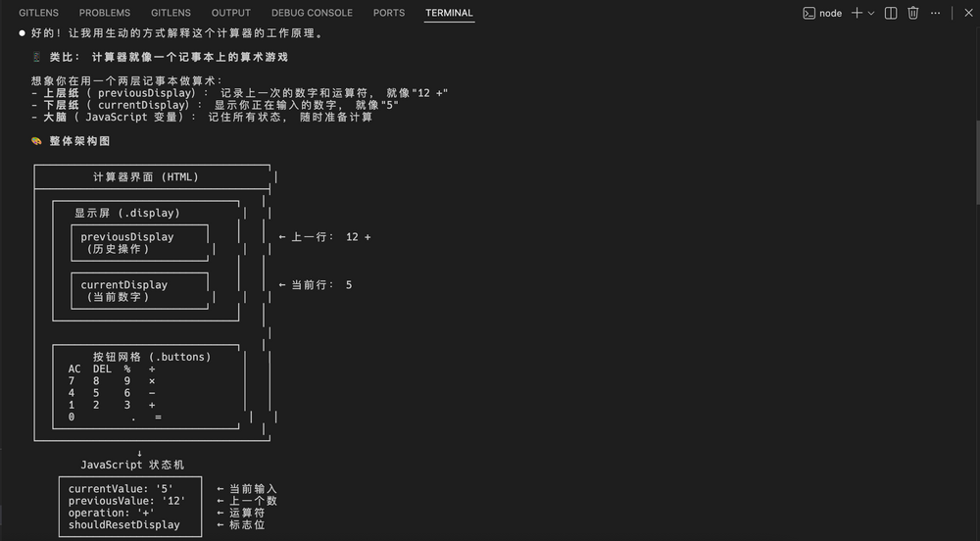Click the shouldResetDisplay line in the terminal
The image size is (980, 541).
[124, 524]
